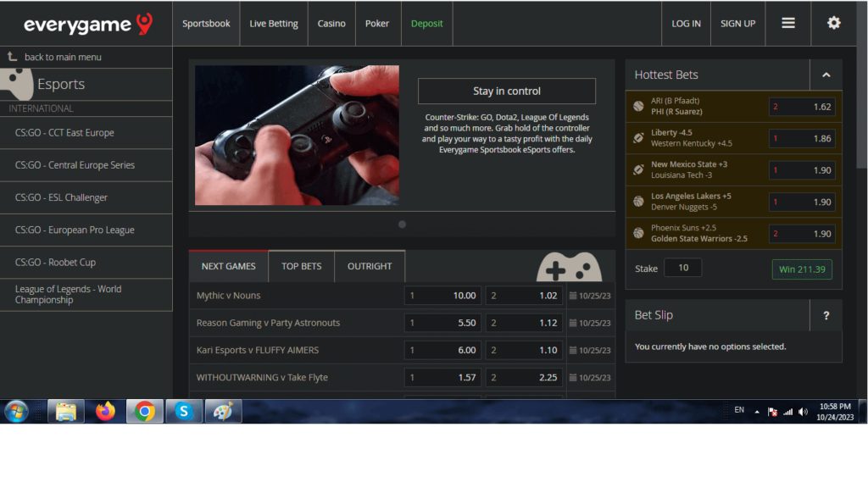The image size is (868, 488).
Task: Select Reason Gaming odds 5.50
Action: tap(442, 323)
